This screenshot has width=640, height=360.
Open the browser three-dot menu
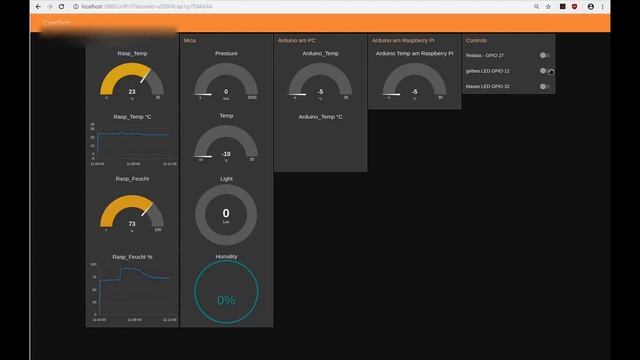tap(602, 7)
